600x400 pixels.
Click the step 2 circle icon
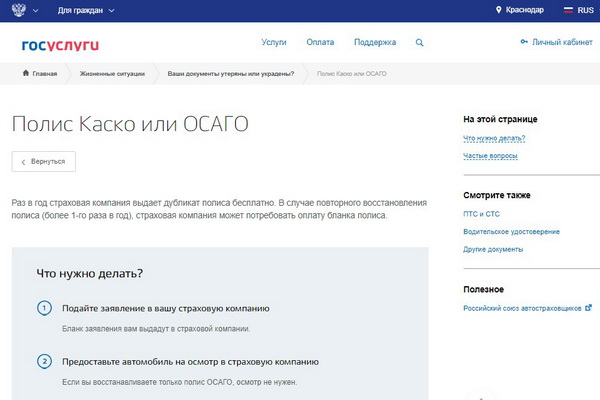pyautogui.click(x=44, y=361)
